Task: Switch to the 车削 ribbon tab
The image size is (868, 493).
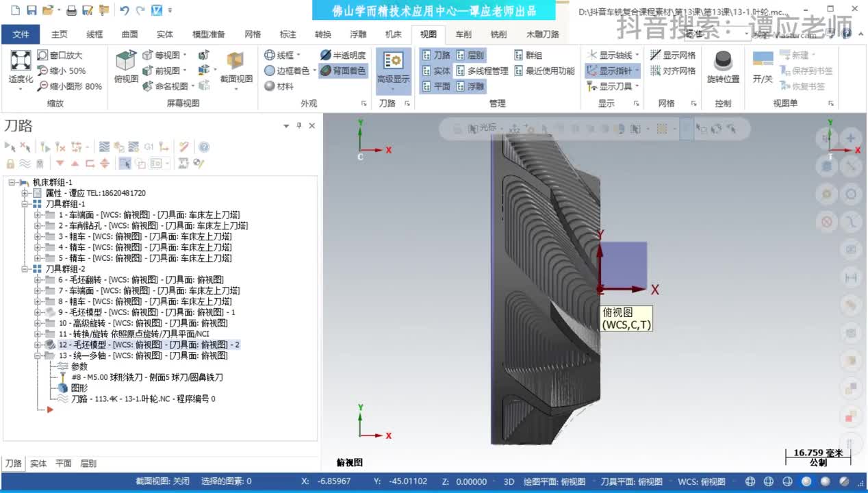Action: [463, 34]
